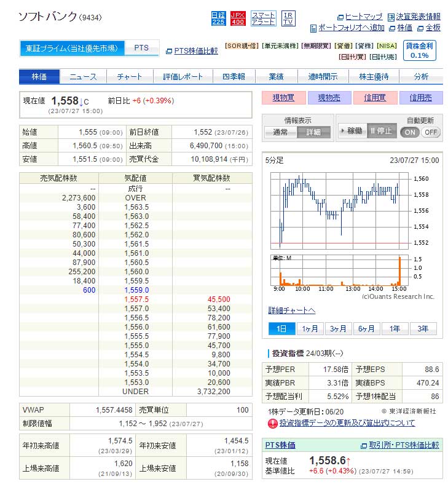This screenshot has width=448, height=487.
Task: Click the ヒートマップ link
Action: 364,17
